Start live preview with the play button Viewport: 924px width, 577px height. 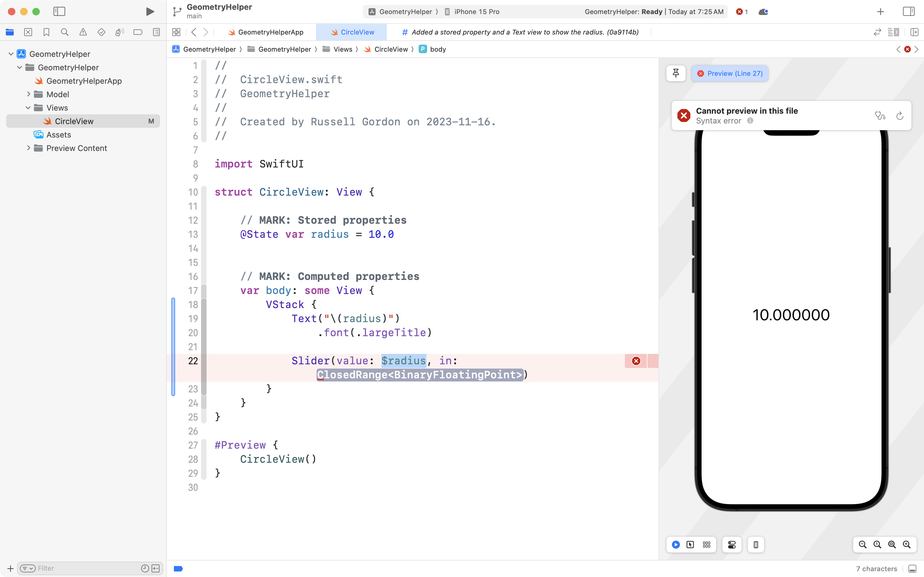(x=675, y=545)
